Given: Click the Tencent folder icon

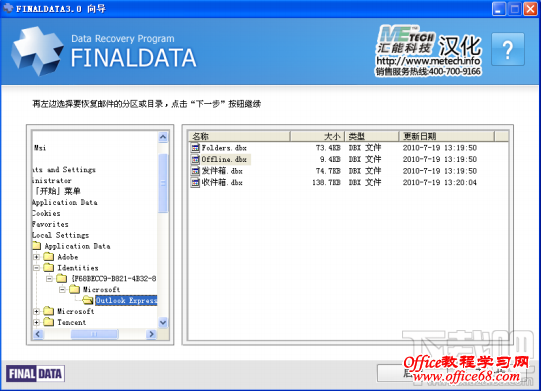Looking at the screenshot, I should (49, 322).
